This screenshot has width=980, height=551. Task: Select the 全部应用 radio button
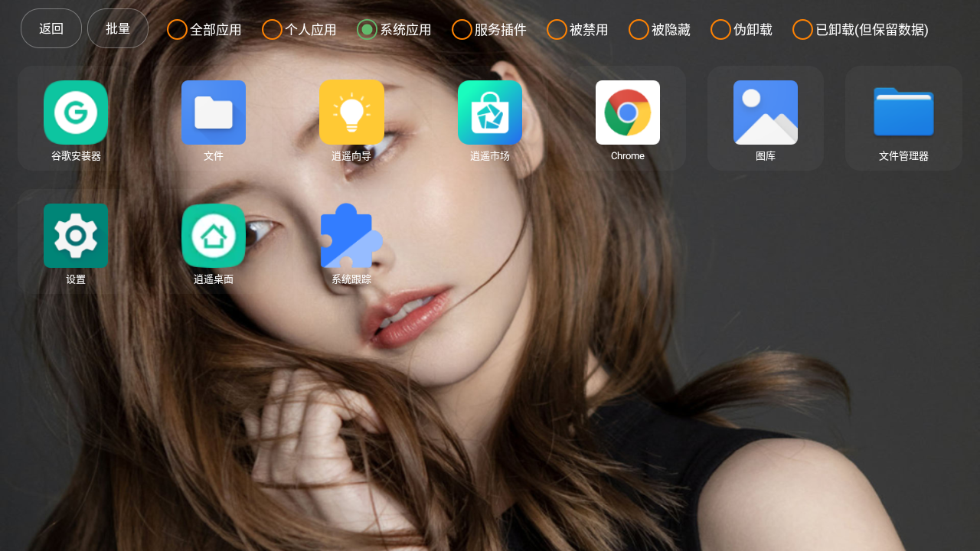(x=178, y=30)
